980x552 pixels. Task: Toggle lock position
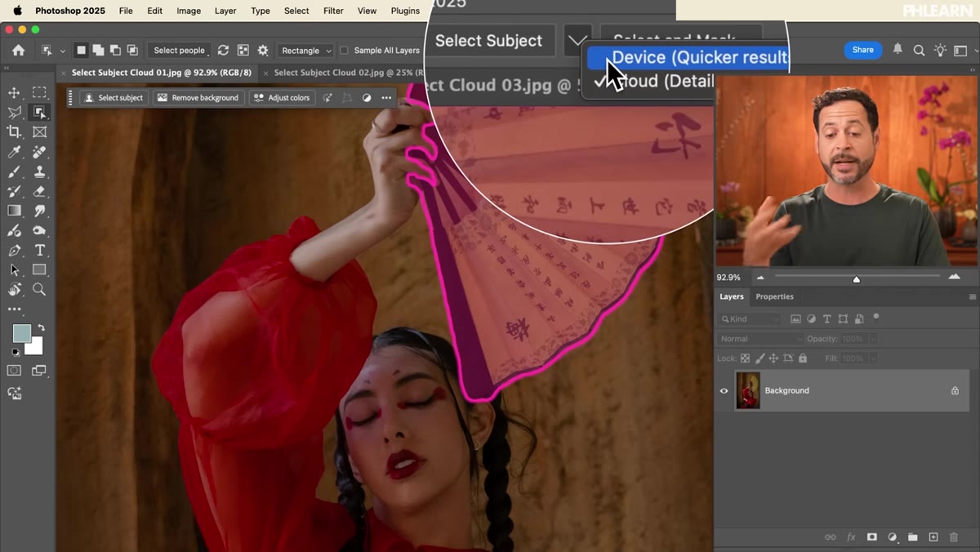click(773, 358)
